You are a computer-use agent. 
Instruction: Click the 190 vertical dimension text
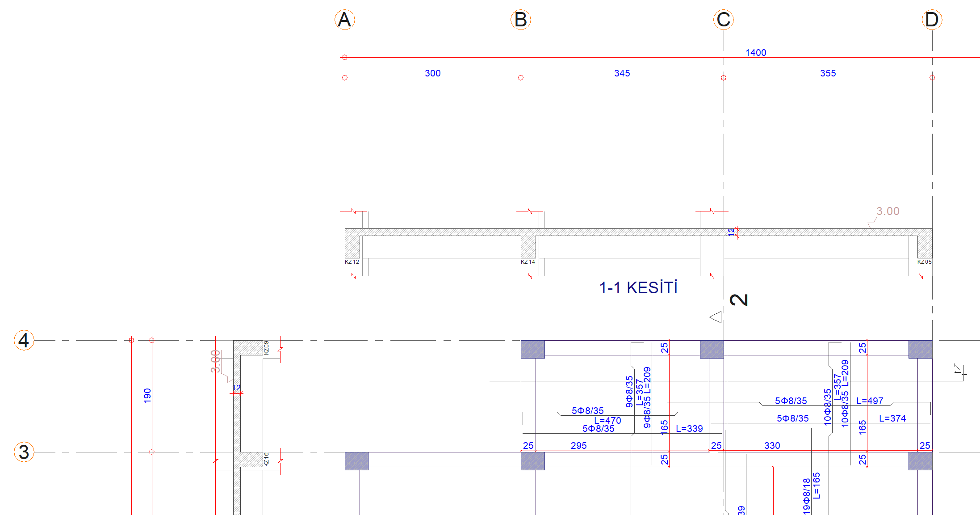(147, 396)
